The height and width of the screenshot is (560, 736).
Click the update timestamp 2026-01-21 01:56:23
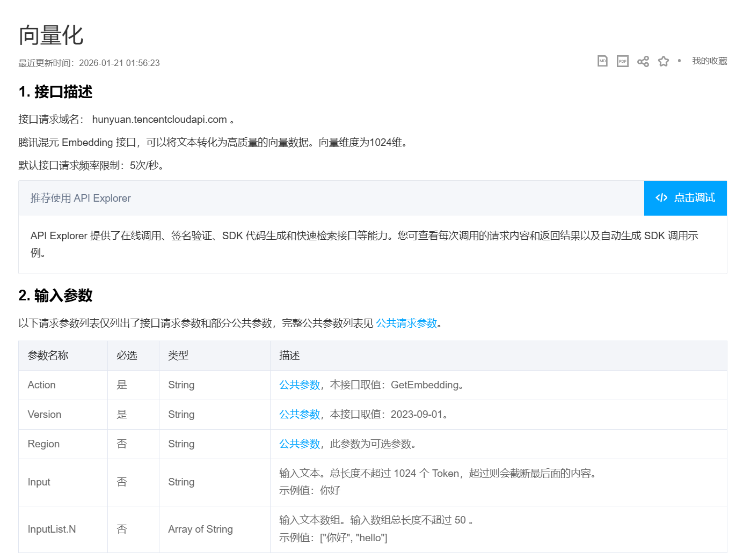click(119, 63)
